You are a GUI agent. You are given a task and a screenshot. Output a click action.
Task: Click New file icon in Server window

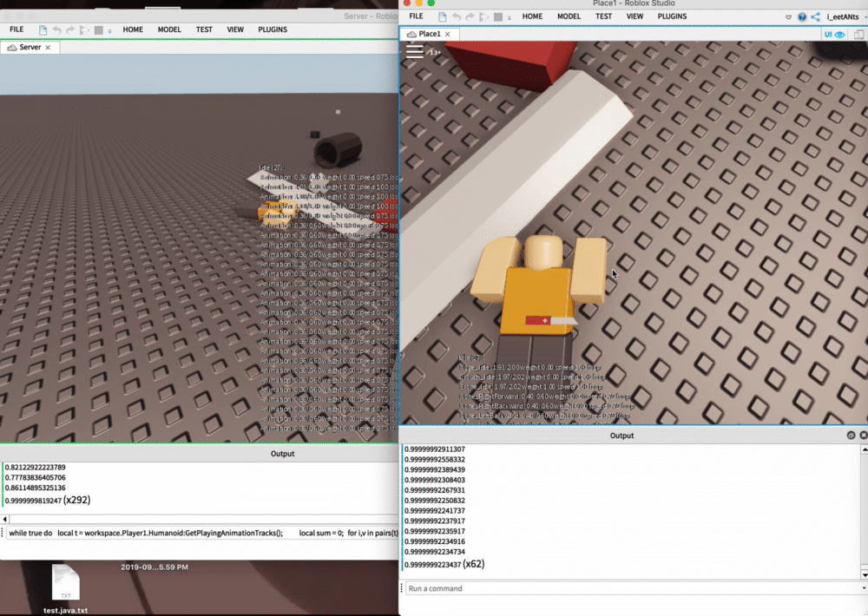[x=43, y=29]
